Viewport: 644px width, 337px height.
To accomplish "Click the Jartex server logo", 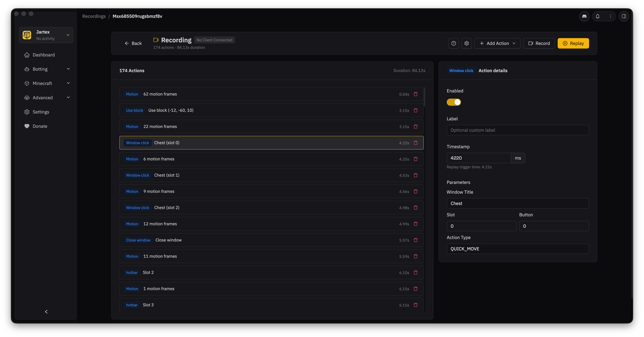I will (27, 35).
